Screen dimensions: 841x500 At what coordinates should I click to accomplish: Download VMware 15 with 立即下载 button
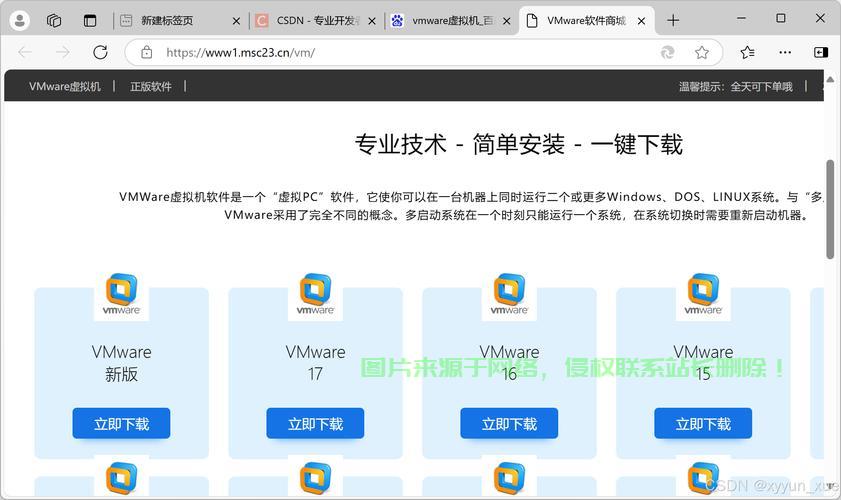pos(703,424)
